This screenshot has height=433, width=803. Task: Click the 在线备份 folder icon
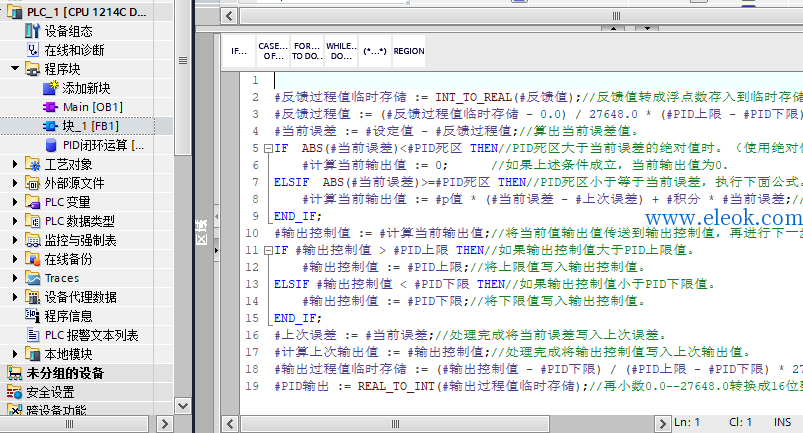pos(32,258)
